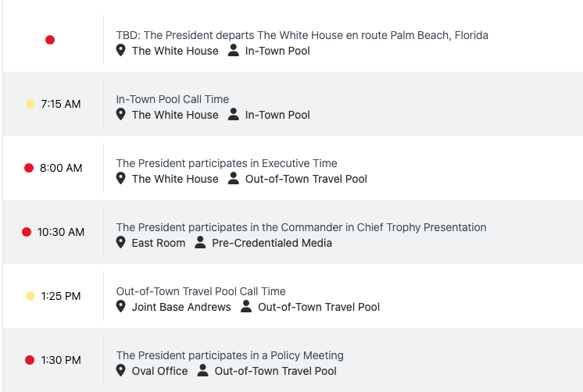Click the location pin icon beside East Room
The image size is (583, 392).
[x=121, y=243]
